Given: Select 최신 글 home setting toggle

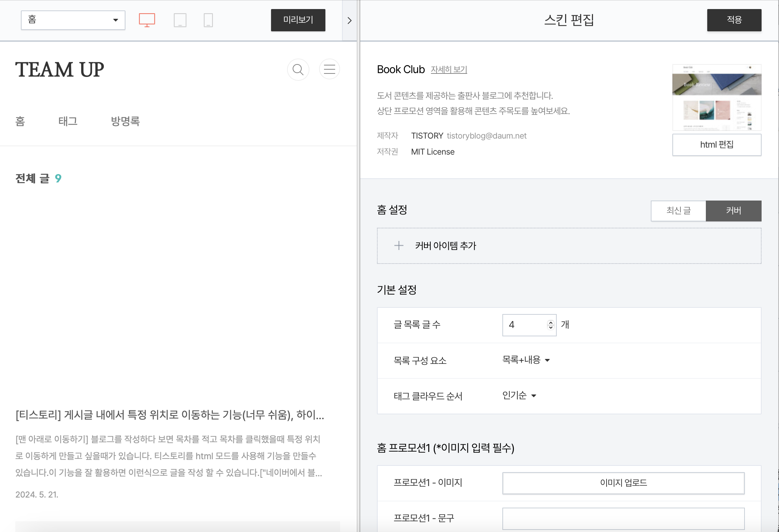Looking at the screenshot, I should pyautogui.click(x=678, y=211).
